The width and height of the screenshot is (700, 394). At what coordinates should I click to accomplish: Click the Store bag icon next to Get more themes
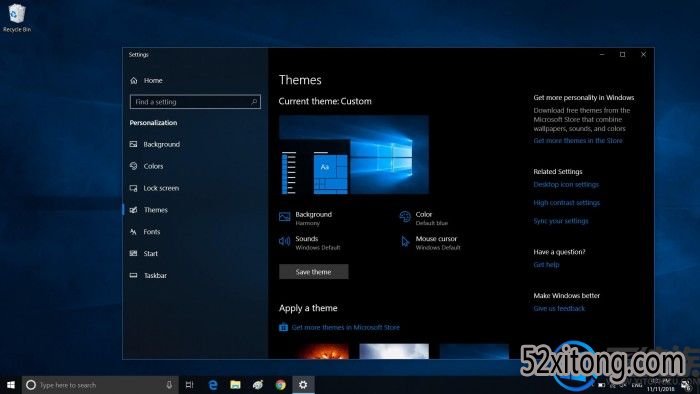(x=283, y=327)
